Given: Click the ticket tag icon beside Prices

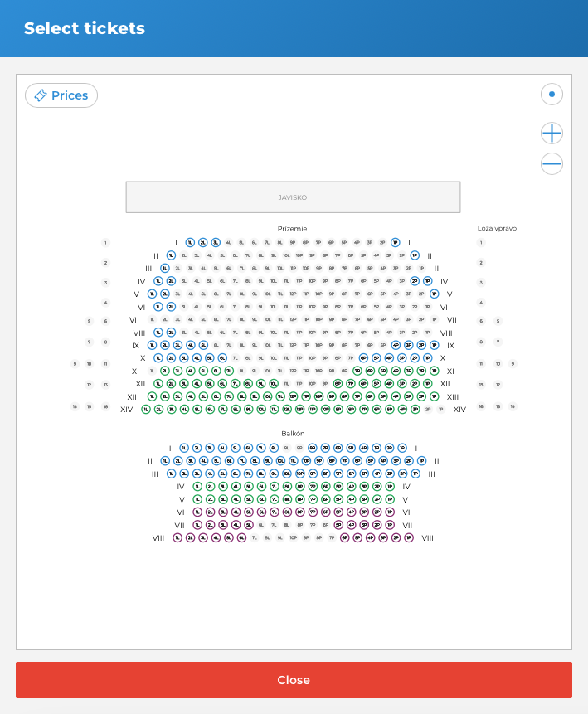Looking at the screenshot, I should 40,95.
